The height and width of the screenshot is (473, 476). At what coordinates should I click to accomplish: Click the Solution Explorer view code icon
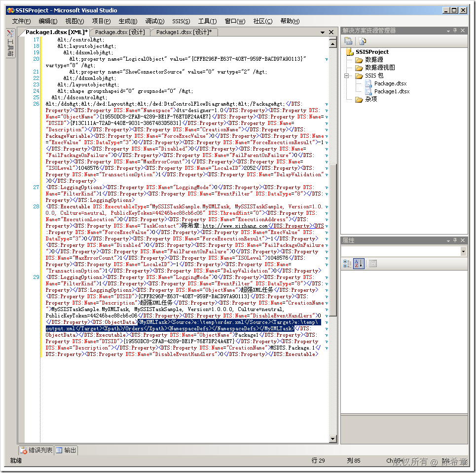click(362, 40)
